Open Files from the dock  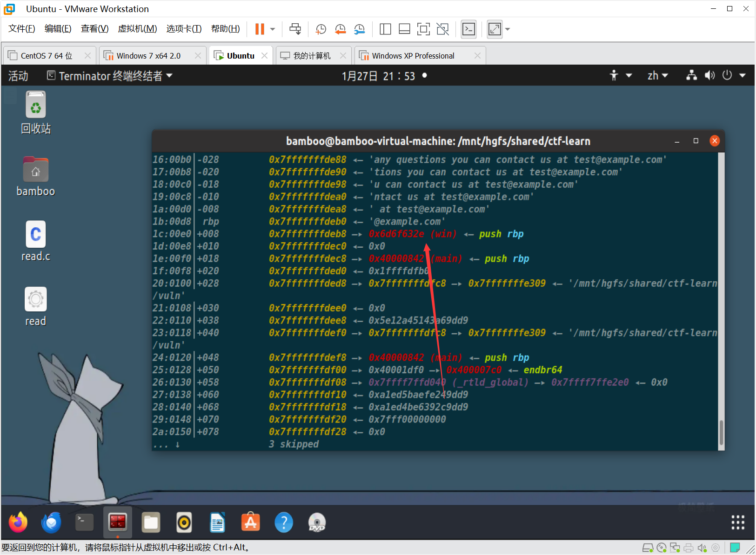151,522
